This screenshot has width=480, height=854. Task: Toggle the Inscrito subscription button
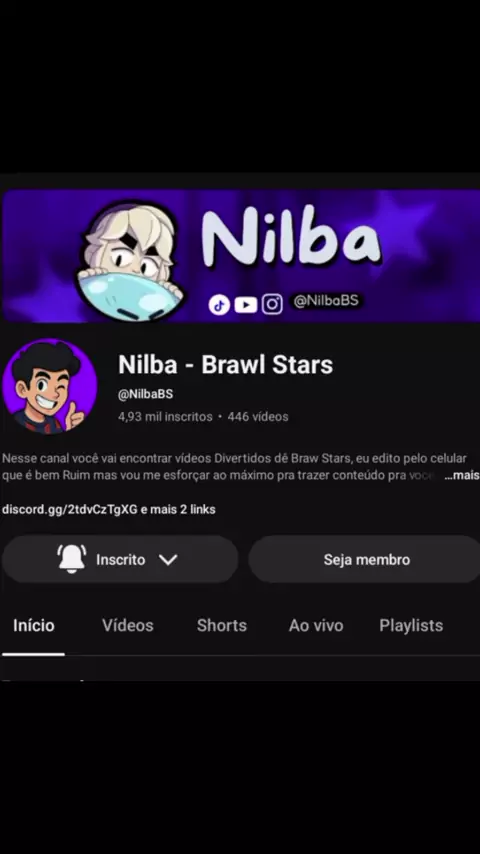tap(120, 559)
